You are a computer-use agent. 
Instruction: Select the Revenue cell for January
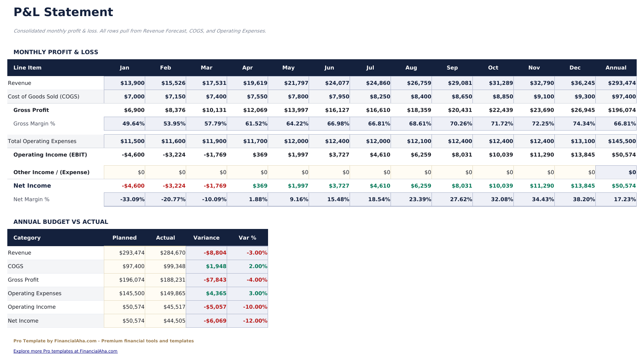pos(124,83)
